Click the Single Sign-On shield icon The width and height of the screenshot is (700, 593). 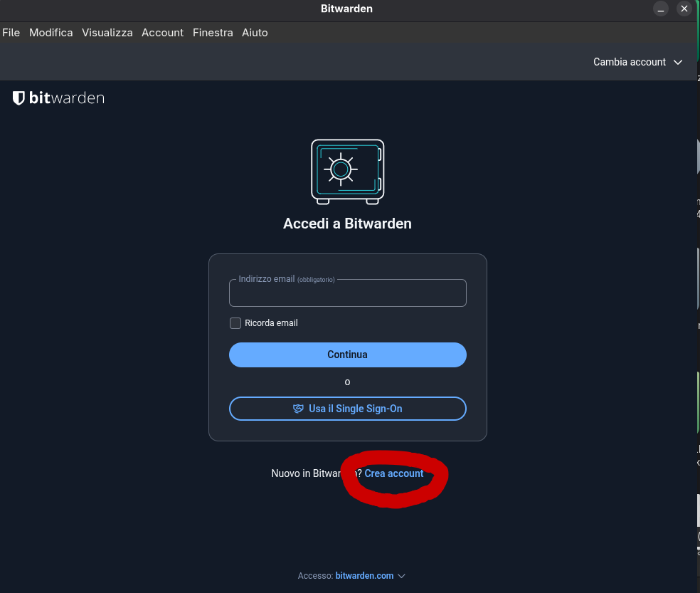pos(298,409)
